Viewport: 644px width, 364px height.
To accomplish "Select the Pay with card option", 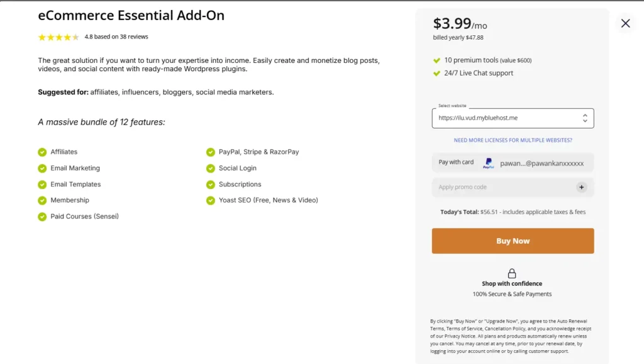I will click(x=455, y=162).
